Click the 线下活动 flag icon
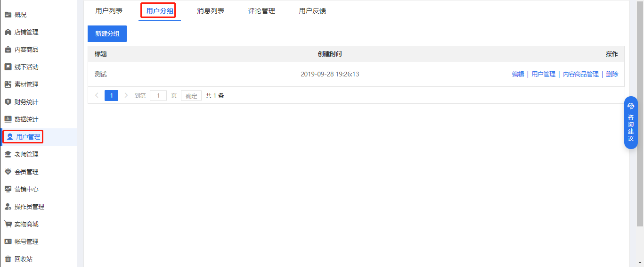The width and height of the screenshot is (644, 267). tap(8, 67)
